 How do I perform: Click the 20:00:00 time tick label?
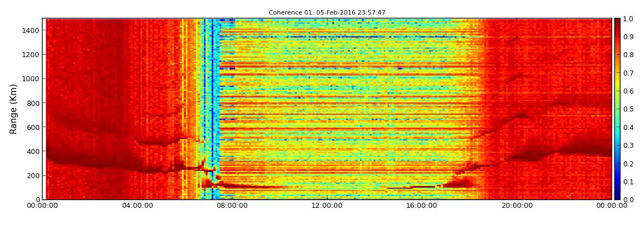[x=517, y=206]
